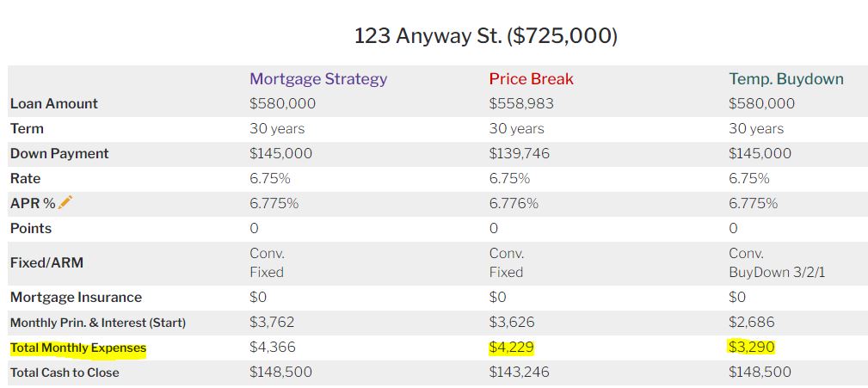This screenshot has height=388, width=868.
Task: Select the Total Cash to Close row label
Action: pyautogui.click(x=65, y=373)
